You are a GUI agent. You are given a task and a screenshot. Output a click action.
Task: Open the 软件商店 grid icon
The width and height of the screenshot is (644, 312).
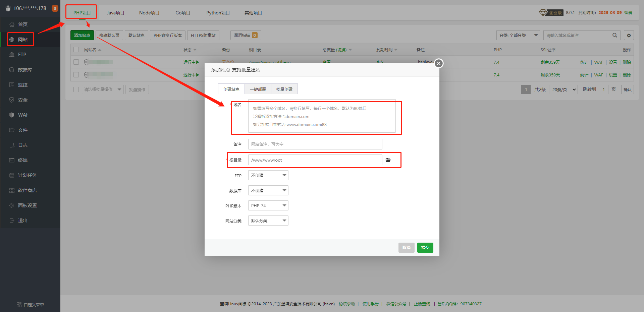pyautogui.click(x=12, y=190)
